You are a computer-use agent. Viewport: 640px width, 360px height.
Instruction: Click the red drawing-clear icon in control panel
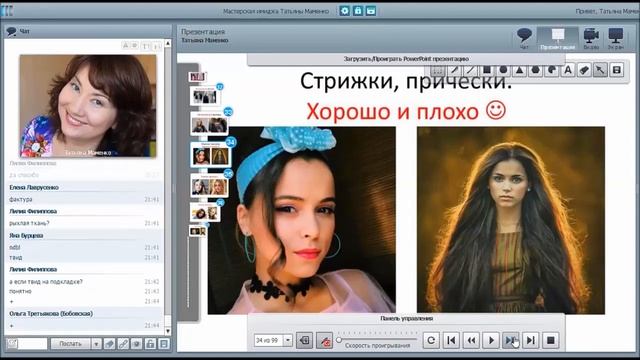click(324, 340)
